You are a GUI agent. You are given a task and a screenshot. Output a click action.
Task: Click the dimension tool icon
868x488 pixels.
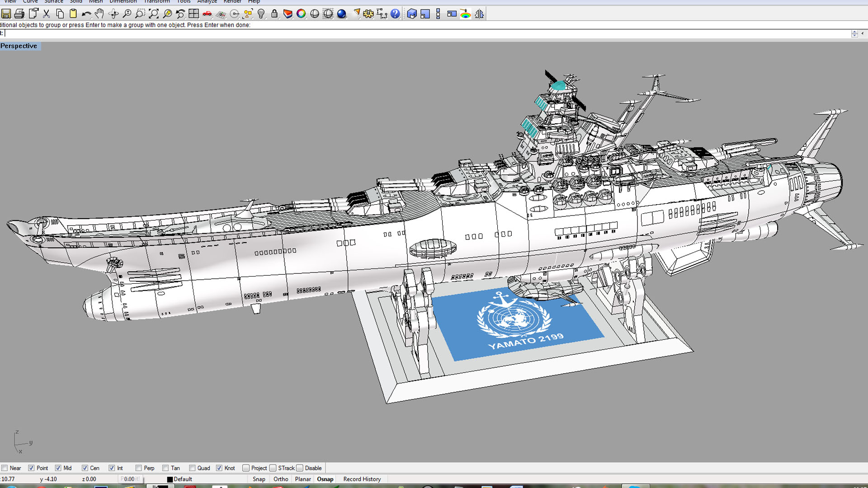pyautogui.click(x=382, y=14)
